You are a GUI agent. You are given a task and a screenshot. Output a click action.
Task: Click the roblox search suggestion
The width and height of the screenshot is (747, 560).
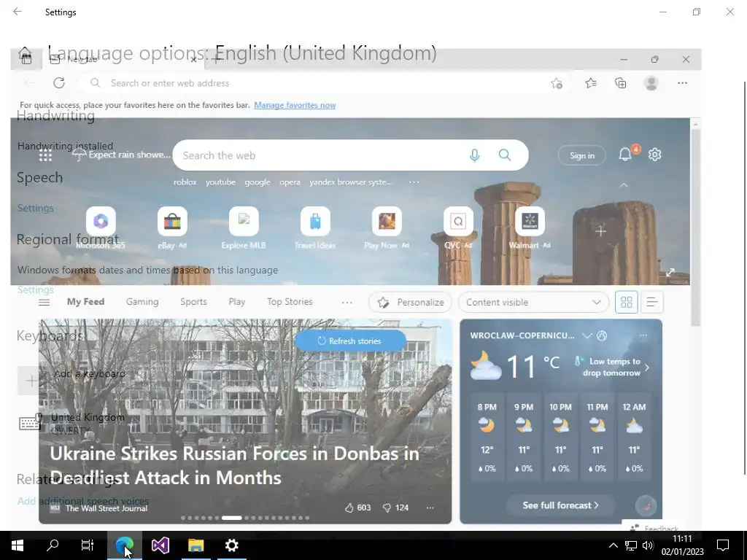coord(185,182)
